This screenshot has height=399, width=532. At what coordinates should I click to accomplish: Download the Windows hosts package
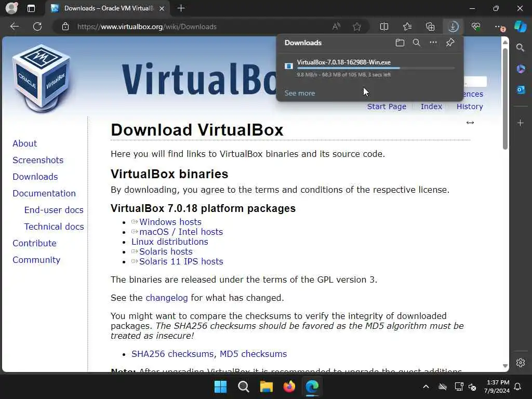(x=170, y=222)
